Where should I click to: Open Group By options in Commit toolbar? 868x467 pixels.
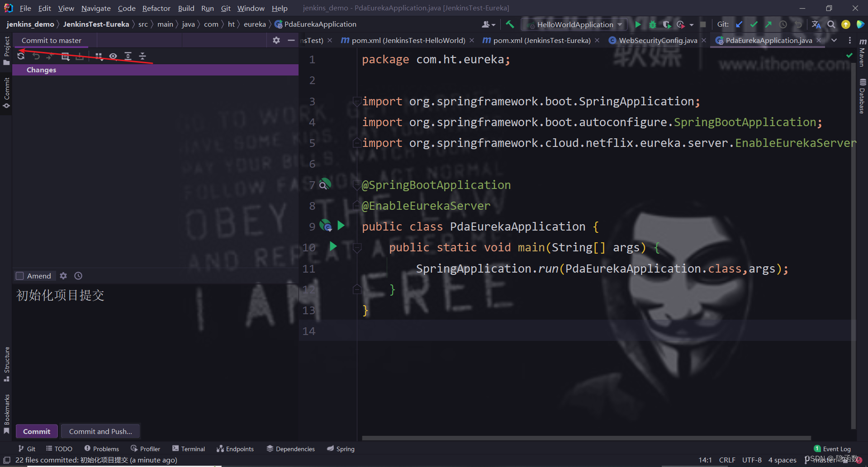pos(99,56)
